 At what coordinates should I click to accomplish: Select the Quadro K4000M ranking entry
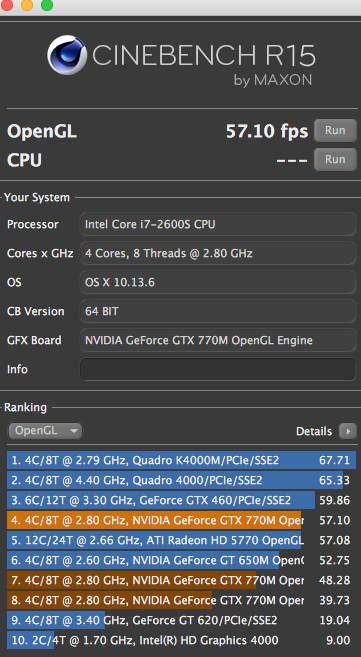[x=181, y=460]
